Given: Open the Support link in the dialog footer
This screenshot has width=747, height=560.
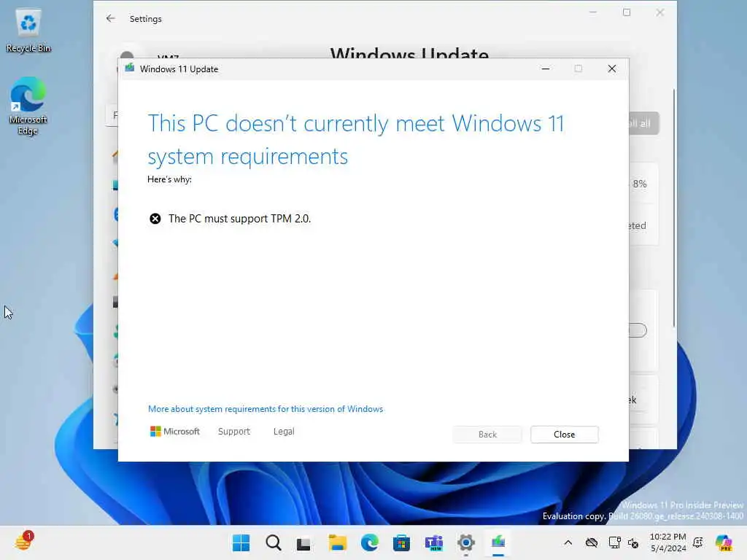Looking at the screenshot, I should click(x=234, y=431).
